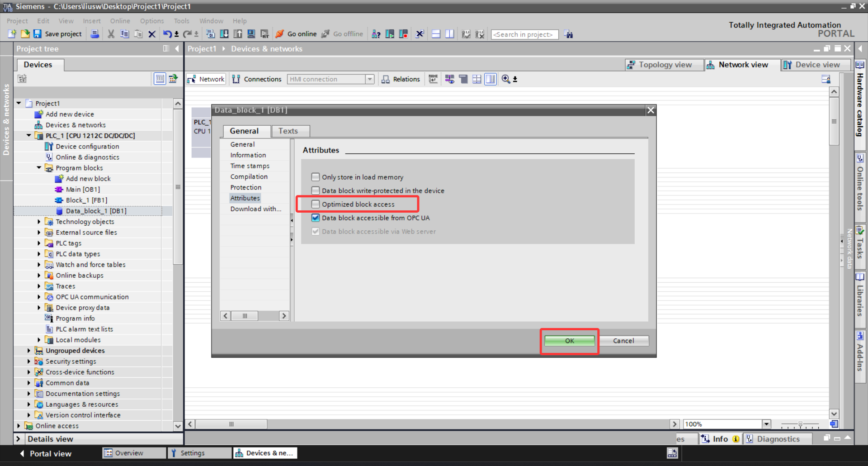Click the zoom magnifier icon in network toolbar
868x466 pixels.
tap(506, 79)
